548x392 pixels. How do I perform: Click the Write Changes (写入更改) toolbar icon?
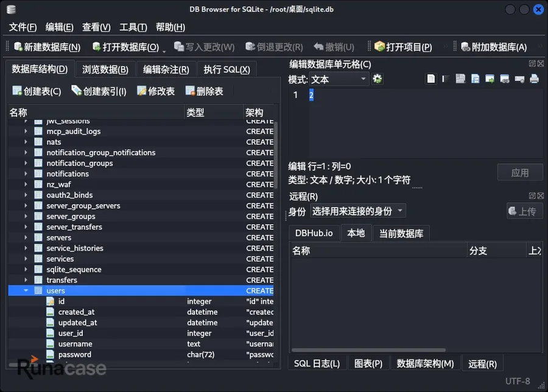179,46
